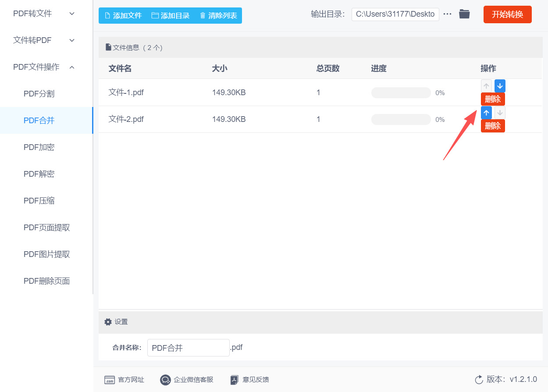Clear the file list
The height and width of the screenshot is (392, 548).
tap(218, 16)
